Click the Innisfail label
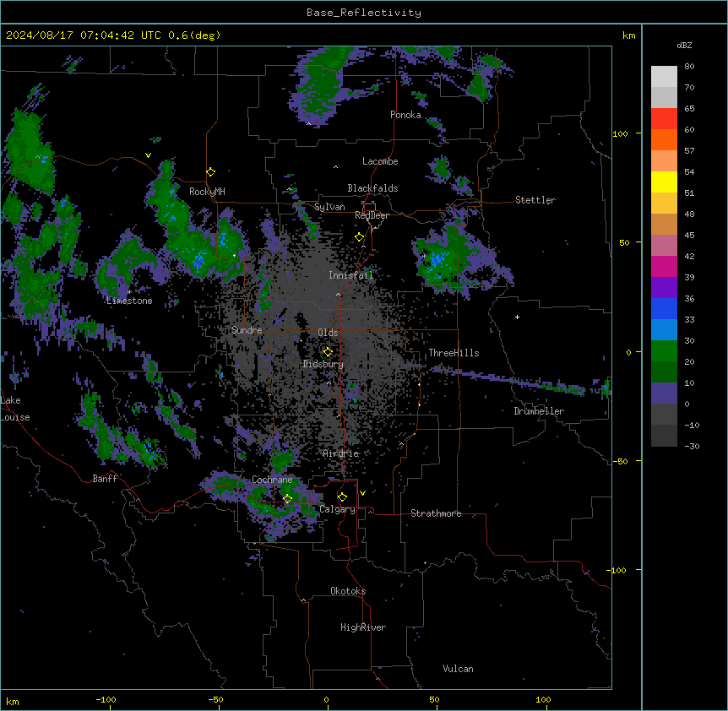 (x=350, y=275)
